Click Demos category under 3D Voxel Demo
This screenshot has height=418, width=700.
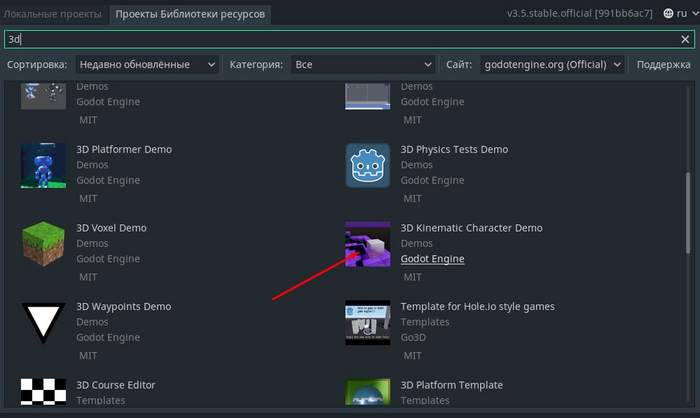point(92,243)
